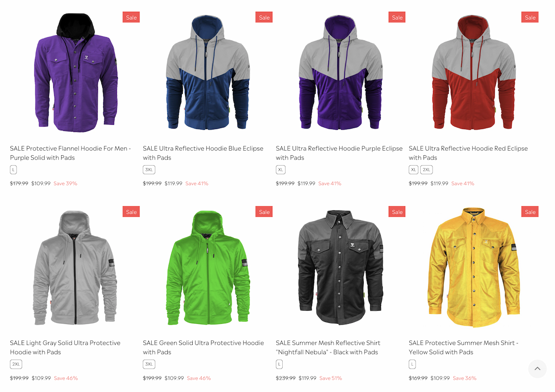Open the SALE Green Solid Ultra Protective Hoodie link
The width and height of the screenshot is (555, 392).
(203, 347)
